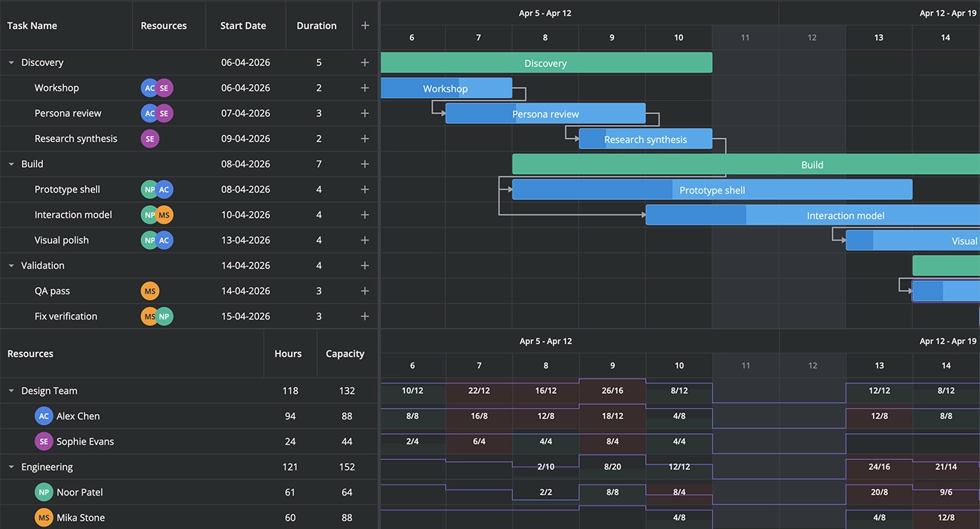Click the Capacity column header

click(347, 354)
